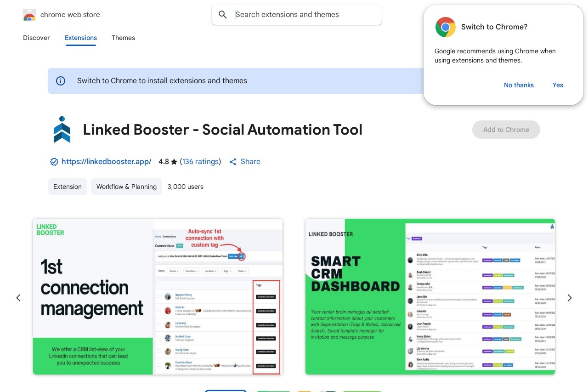The width and height of the screenshot is (588, 392).
Task: Click the Linked Booster extension title
Action: (x=223, y=130)
